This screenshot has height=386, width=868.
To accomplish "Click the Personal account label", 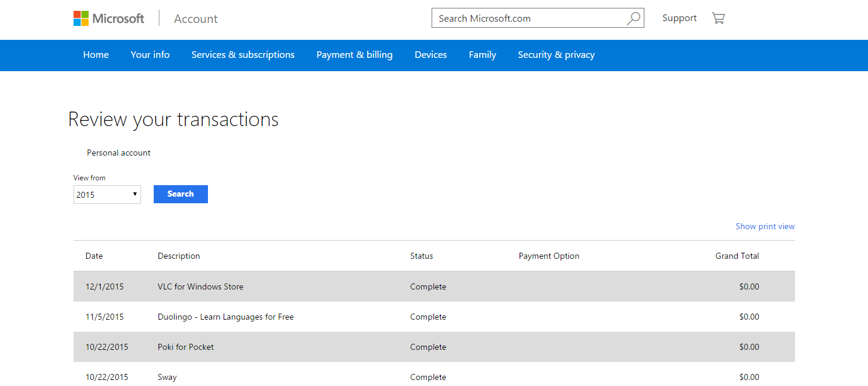I will tap(119, 153).
